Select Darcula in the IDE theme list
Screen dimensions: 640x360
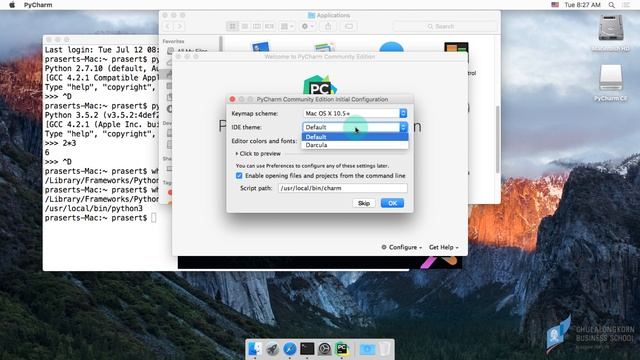[355, 145]
